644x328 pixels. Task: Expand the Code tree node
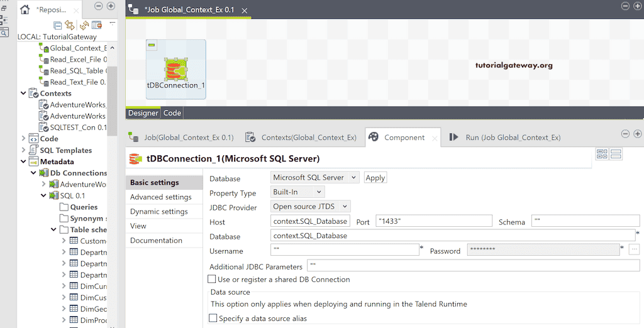point(23,139)
